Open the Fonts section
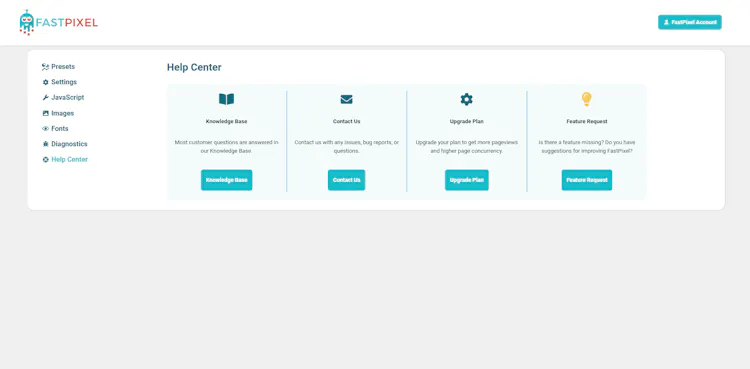This screenshot has width=750, height=369. [55, 129]
